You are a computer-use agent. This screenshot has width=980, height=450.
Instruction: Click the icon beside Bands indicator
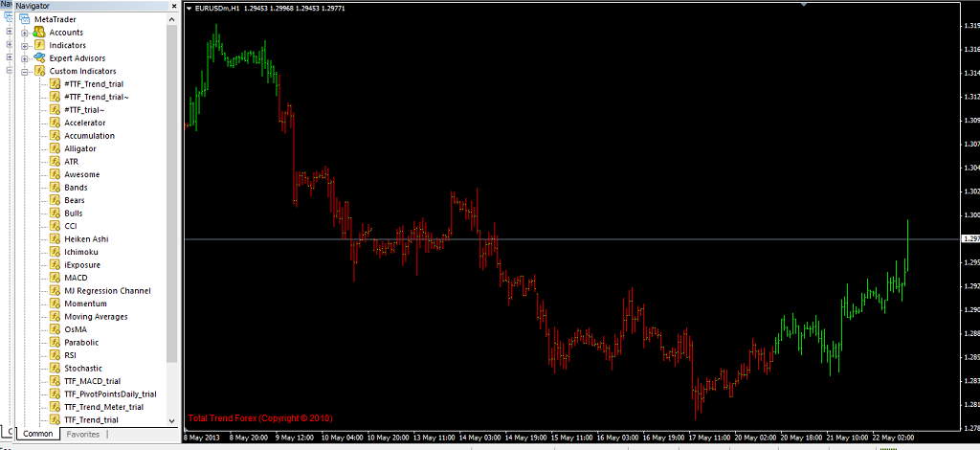click(x=55, y=188)
